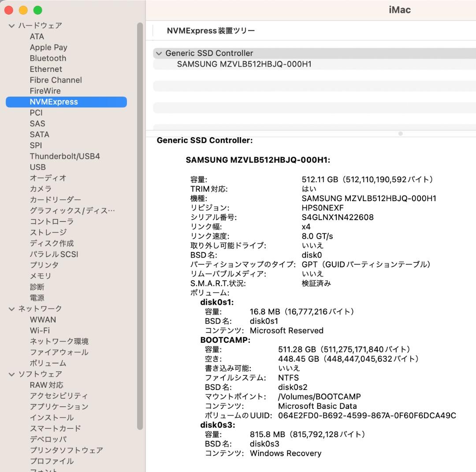Image resolution: width=476 pixels, height=472 pixels.
Task: Open Ethernet hardware info
Action: pyautogui.click(x=46, y=69)
